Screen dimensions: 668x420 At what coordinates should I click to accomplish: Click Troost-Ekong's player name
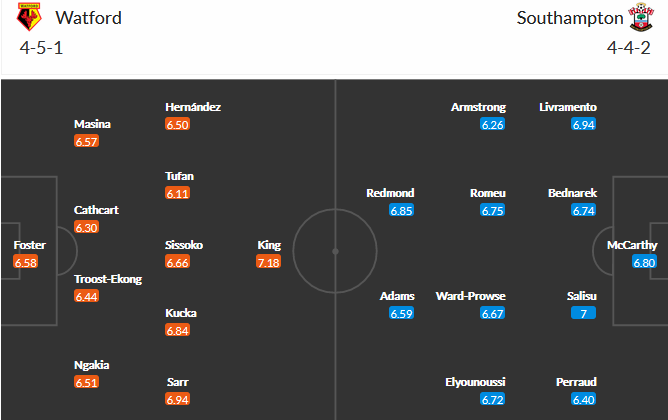pos(108,279)
